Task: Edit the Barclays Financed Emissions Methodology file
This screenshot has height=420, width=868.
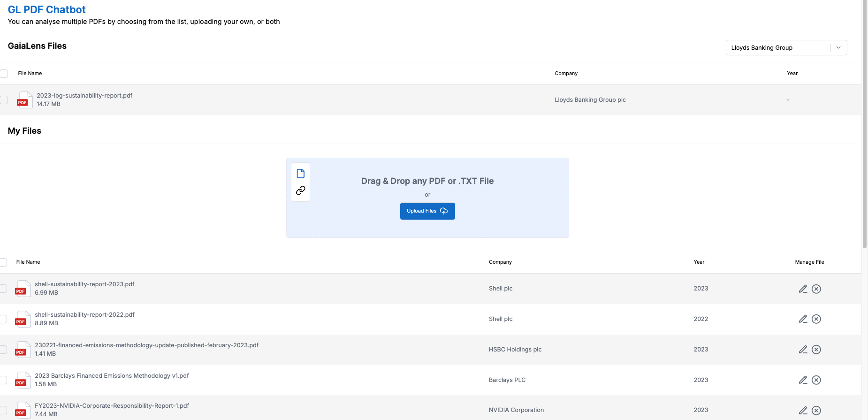Action: tap(803, 380)
